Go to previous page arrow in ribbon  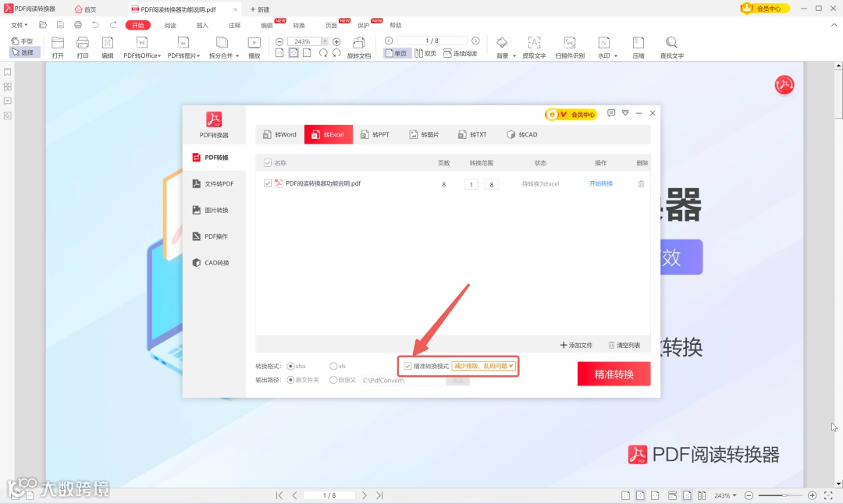[x=389, y=41]
